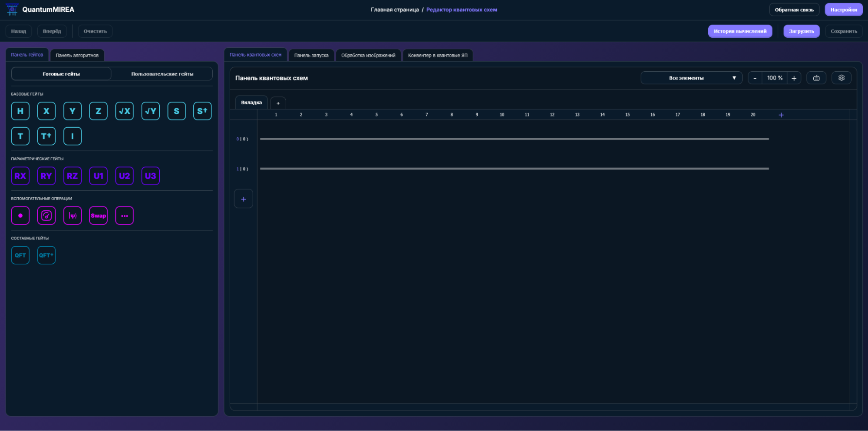
Task: Go to Главная страница link
Action: (395, 10)
